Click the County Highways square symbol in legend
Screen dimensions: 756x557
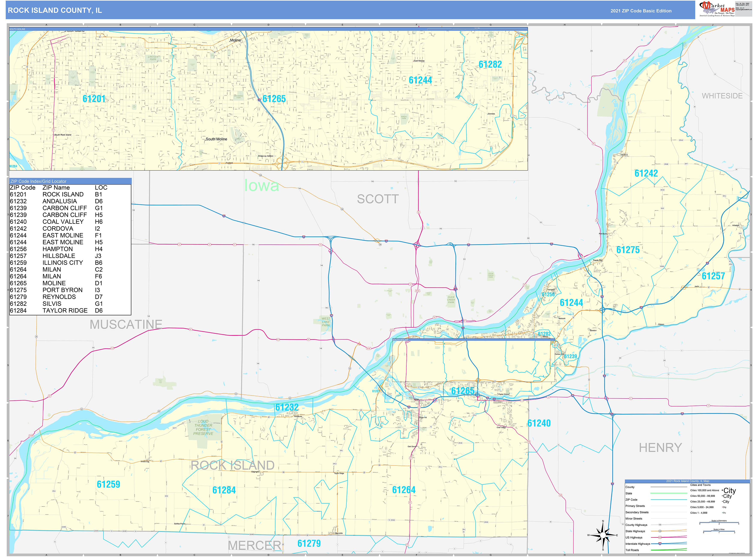coord(660,525)
